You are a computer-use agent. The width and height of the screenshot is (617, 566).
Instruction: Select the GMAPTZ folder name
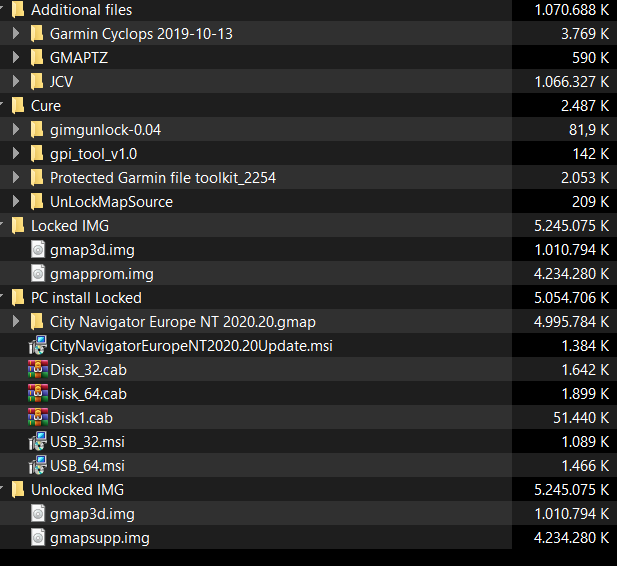(79, 58)
